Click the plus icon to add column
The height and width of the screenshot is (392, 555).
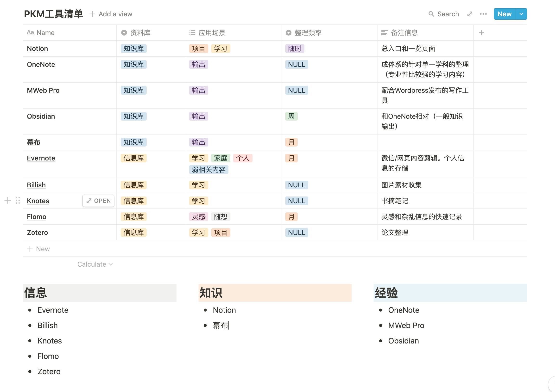tap(481, 33)
